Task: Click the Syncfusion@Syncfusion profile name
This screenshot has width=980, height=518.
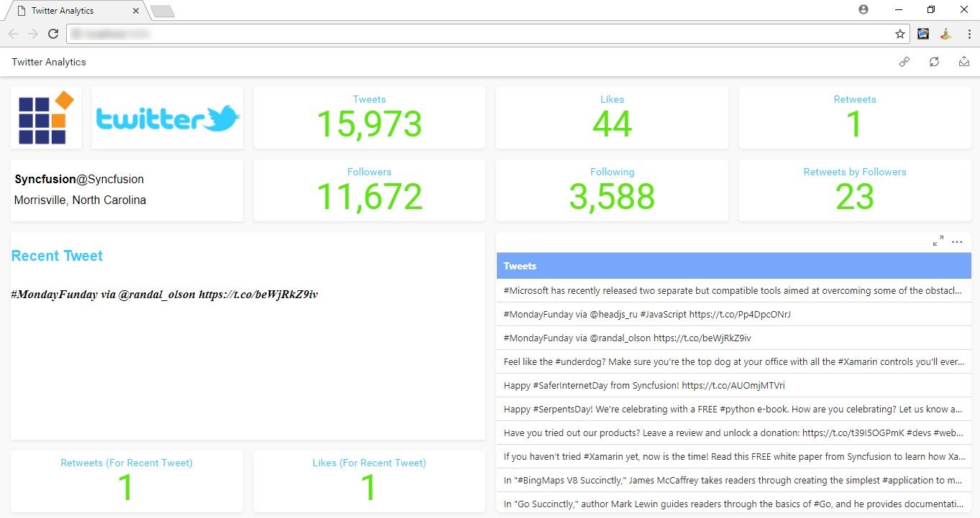Action: pos(79,179)
